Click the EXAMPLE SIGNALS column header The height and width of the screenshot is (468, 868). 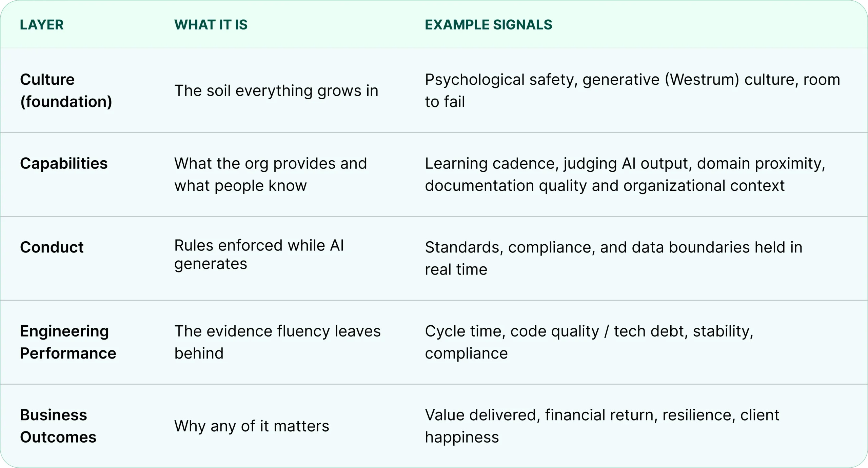click(489, 25)
